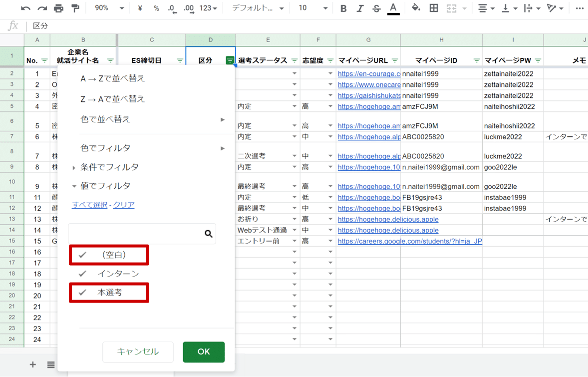This screenshot has height=377, width=588.
Task: Click the No. column filter icon
Action: [44, 60]
